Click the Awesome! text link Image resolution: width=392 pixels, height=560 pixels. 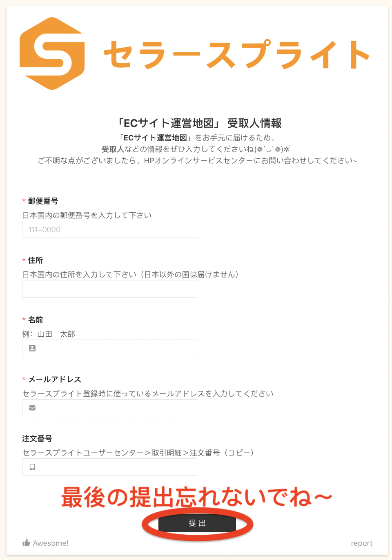click(51, 543)
